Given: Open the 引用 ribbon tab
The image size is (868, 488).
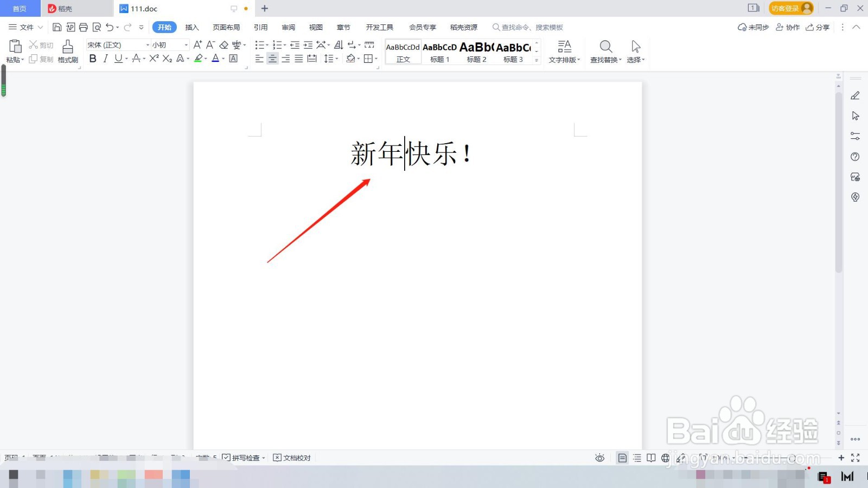Looking at the screenshot, I should tap(261, 27).
